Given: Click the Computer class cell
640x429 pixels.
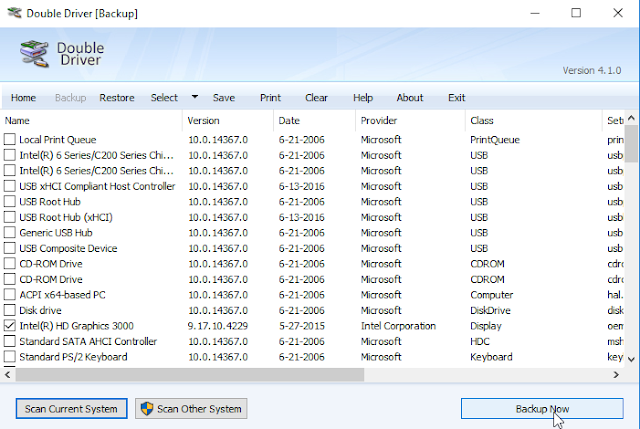Looking at the screenshot, I should (491, 295).
